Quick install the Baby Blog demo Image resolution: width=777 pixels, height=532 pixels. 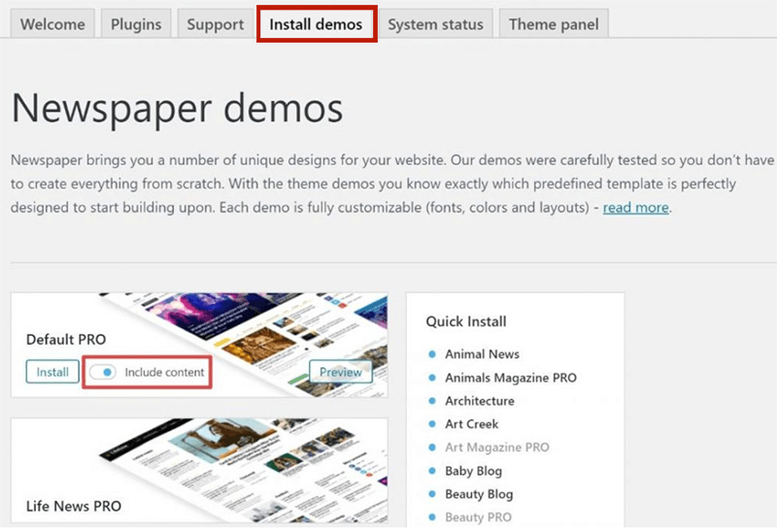click(473, 471)
